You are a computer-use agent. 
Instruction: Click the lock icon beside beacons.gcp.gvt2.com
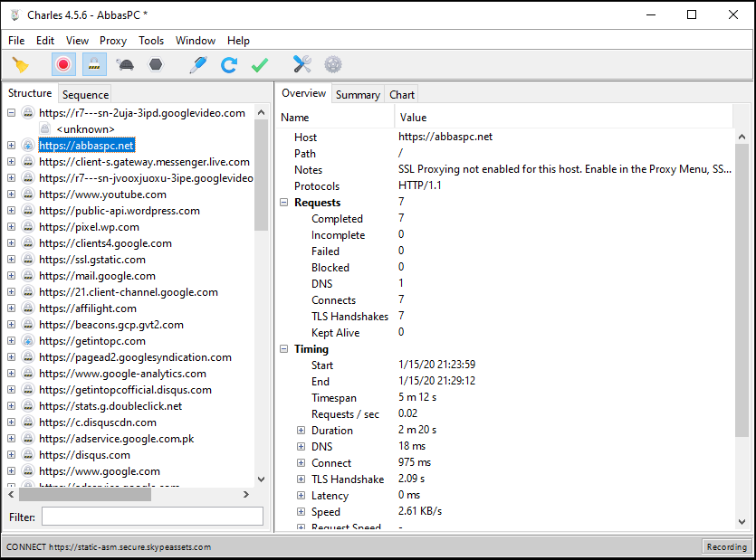28,325
